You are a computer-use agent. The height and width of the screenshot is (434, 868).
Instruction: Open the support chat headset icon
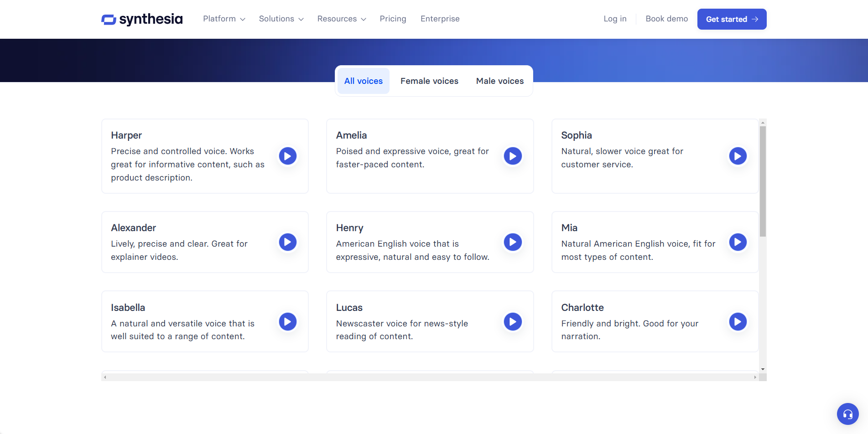(848, 414)
